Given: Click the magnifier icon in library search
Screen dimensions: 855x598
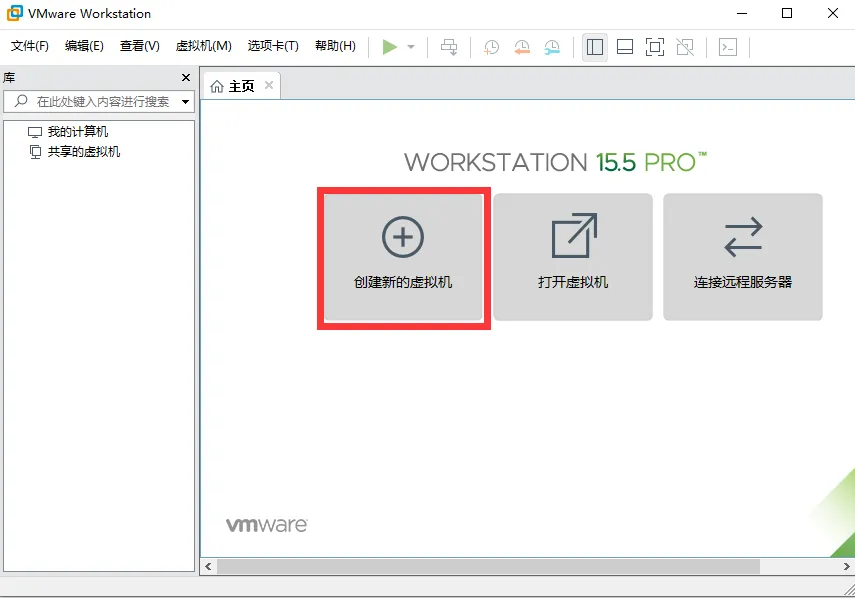Looking at the screenshot, I should 21,101.
